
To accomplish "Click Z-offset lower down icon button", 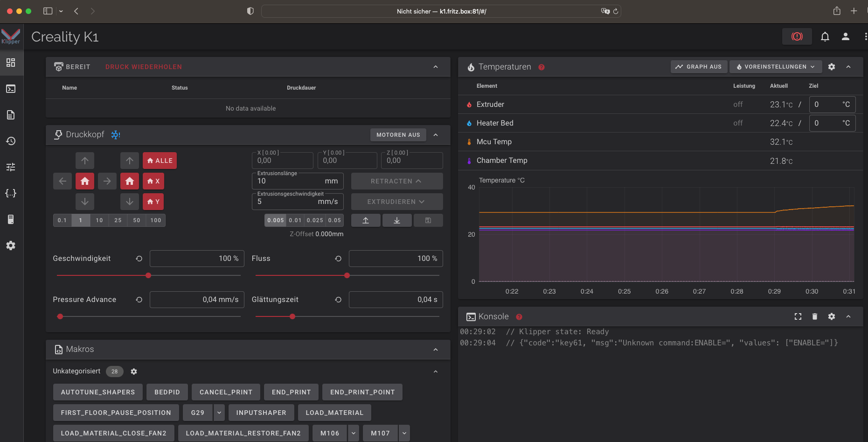I will point(397,220).
